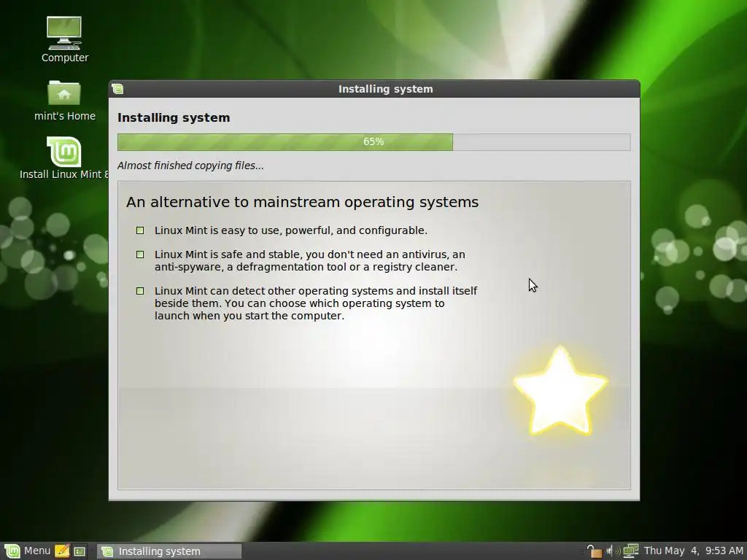
Task: Click the terminal launcher icon in the panel
Action: click(80, 551)
